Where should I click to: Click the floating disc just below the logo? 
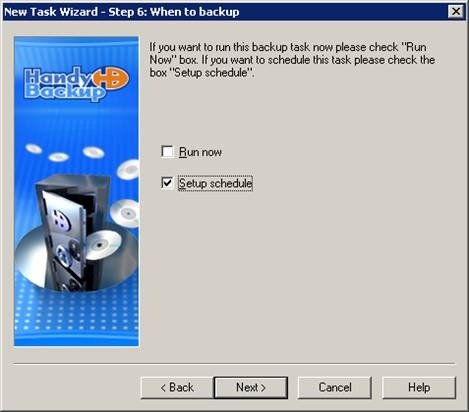93,152
